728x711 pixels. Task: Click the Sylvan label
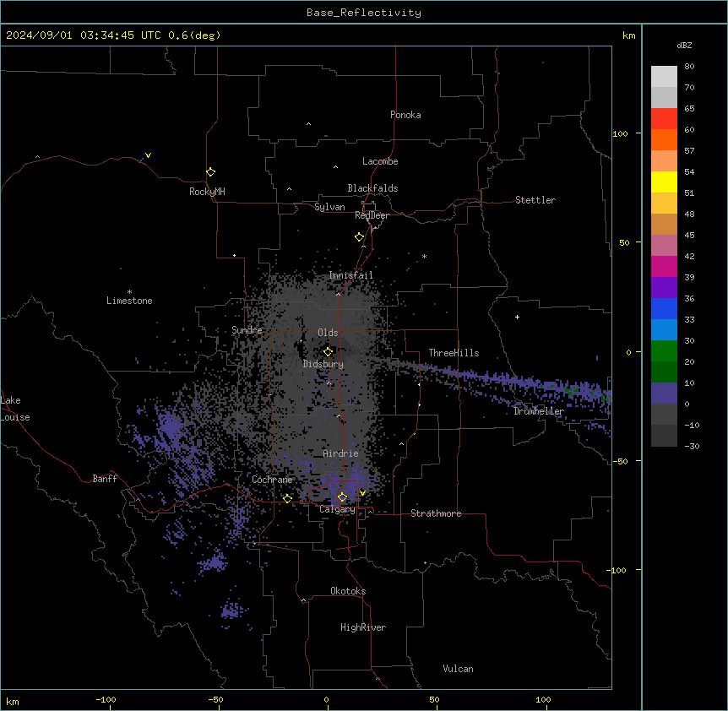tap(329, 207)
